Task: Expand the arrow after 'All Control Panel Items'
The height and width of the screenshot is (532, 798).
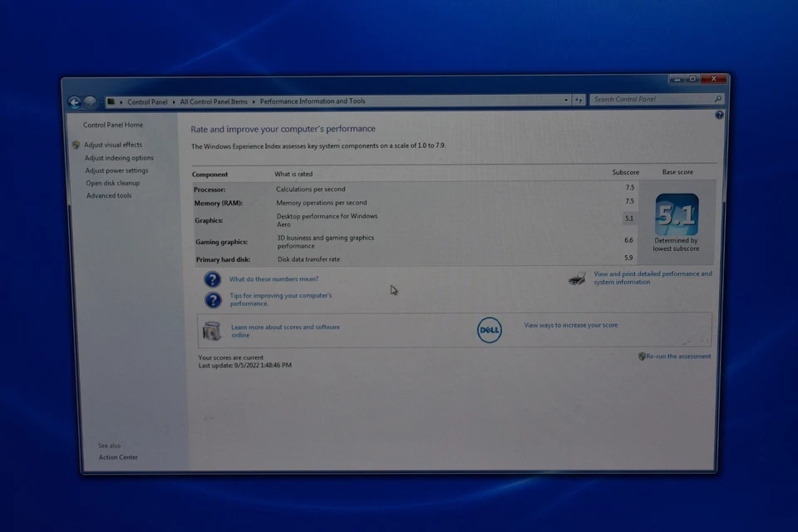Action: click(x=254, y=101)
